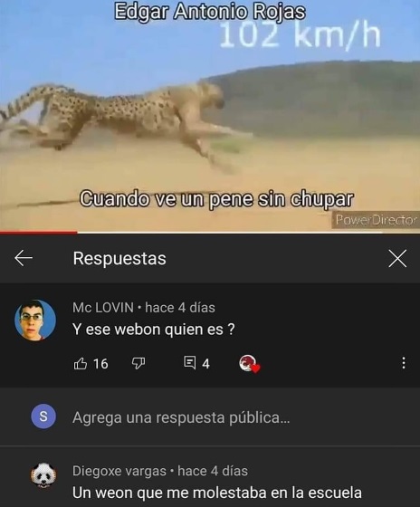
Task: Select the 'Un weon que me molestaba' reply
Action: click(217, 493)
